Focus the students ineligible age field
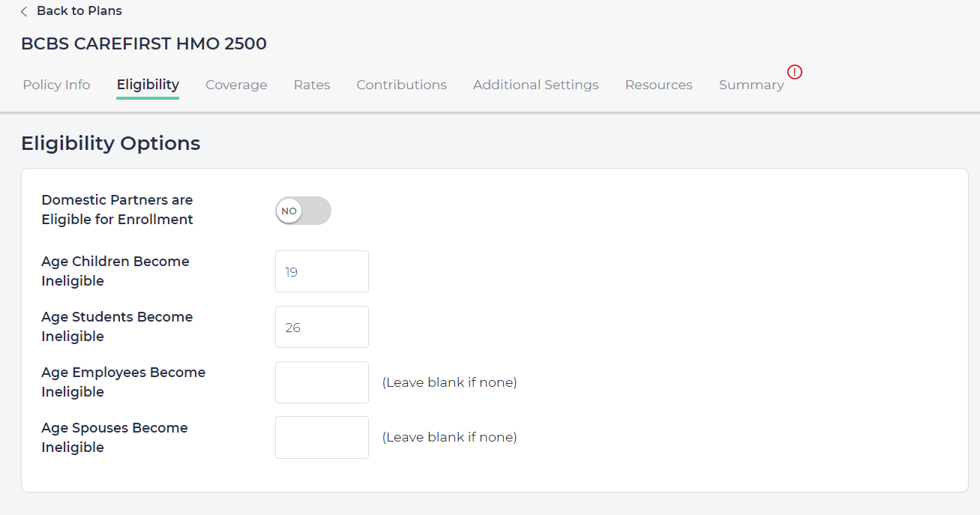The image size is (980, 515). (322, 327)
